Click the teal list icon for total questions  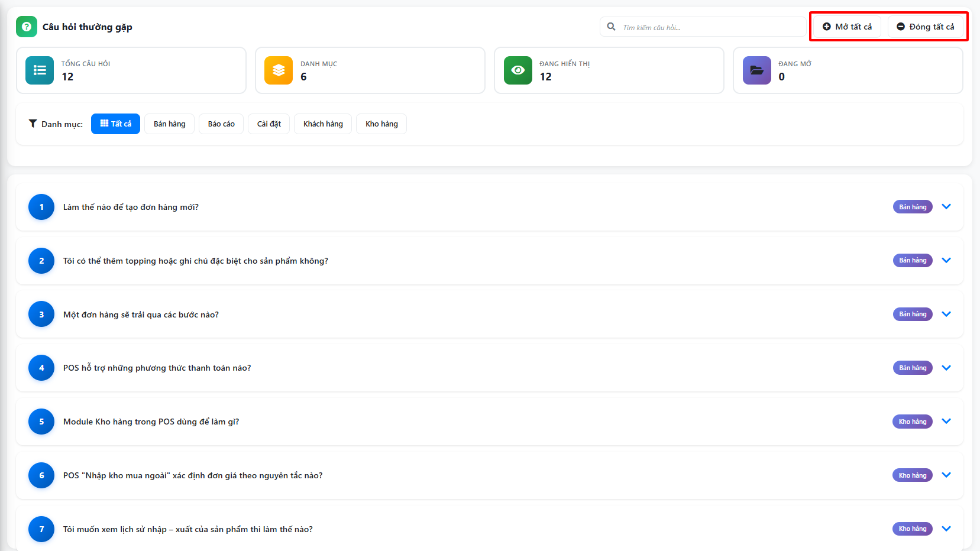pos(40,70)
